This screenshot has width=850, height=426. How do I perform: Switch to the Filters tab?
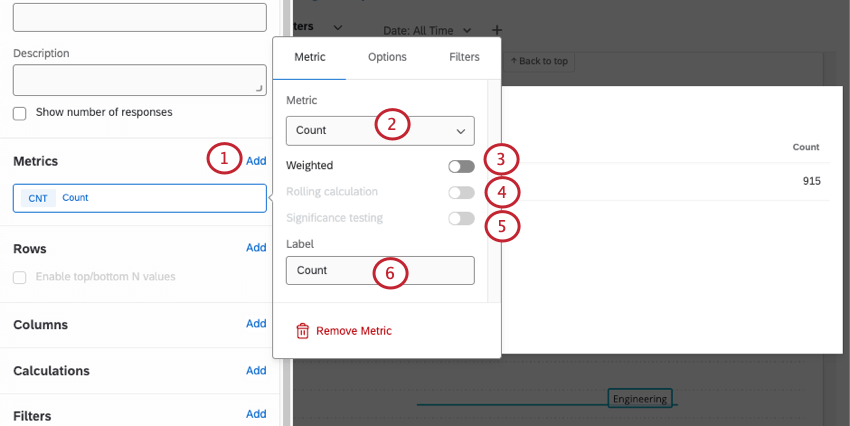(x=464, y=57)
